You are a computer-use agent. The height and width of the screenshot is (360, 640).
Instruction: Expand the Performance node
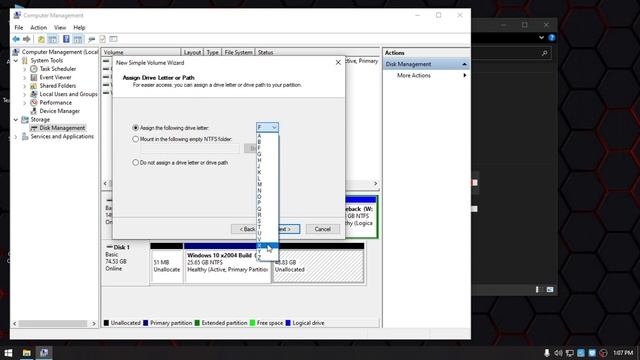[x=24, y=102]
